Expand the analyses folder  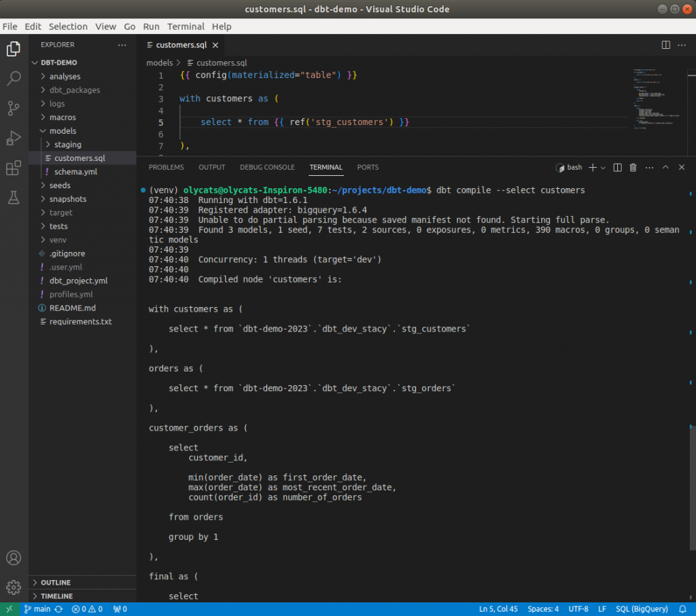82,76
